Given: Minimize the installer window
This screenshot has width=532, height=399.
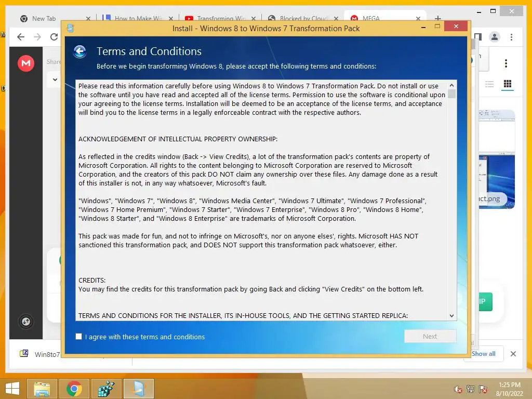Looking at the screenshot, I should coord(423,27).
